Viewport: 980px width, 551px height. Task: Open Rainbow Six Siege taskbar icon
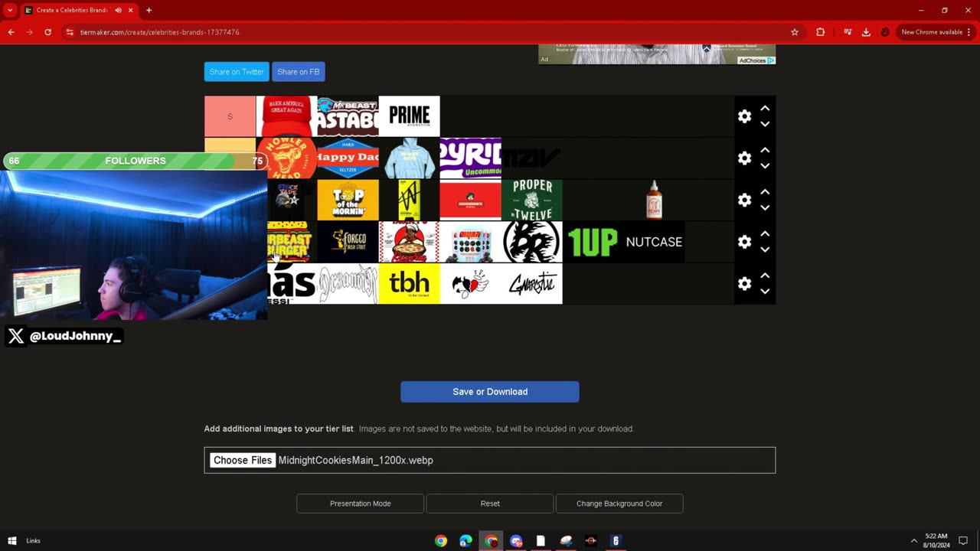[x=616, y=541]
